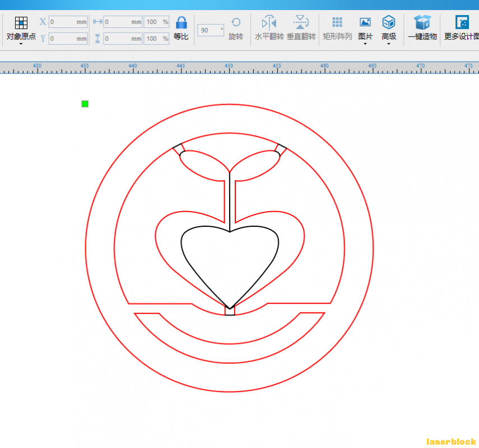Toggle the 等比 proportional lock icon
Image resolution: width=479 pixels, height=448 pixels.
[x=181, y=23]
